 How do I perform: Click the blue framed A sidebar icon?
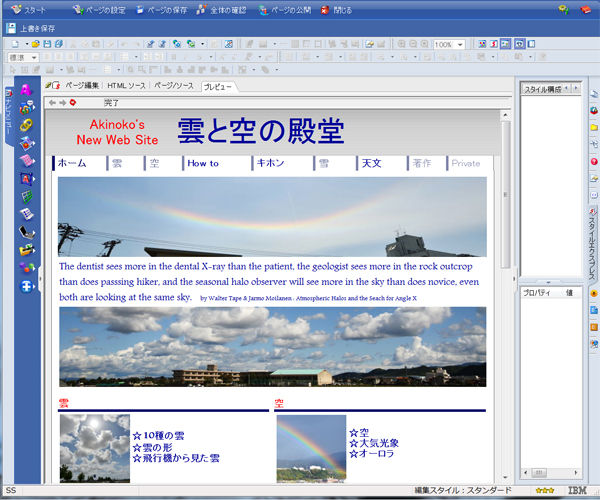point(27,179)
